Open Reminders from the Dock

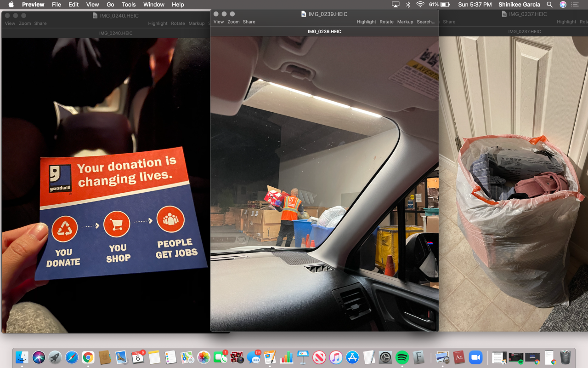point(170,357)
